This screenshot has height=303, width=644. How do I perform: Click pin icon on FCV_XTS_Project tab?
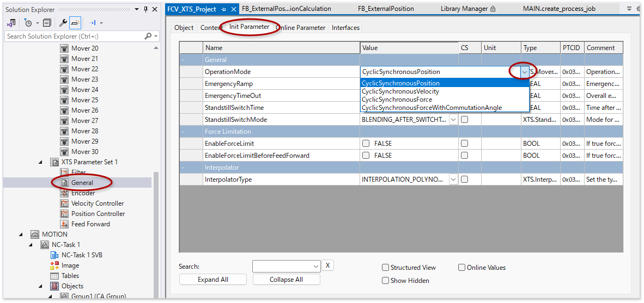(x=223, y=9)
